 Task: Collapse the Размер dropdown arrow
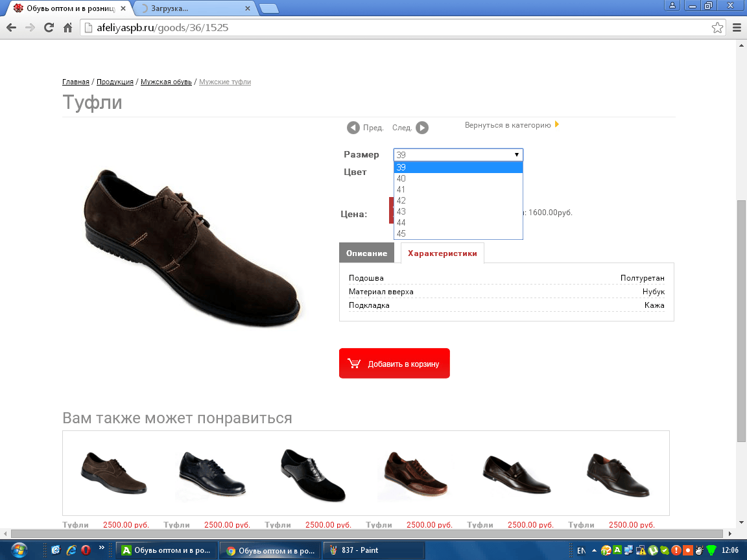[x=517, y=155]
